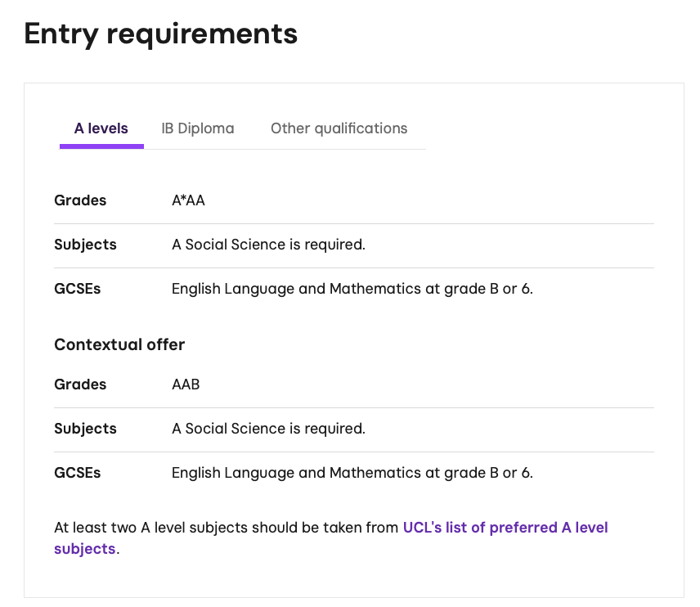Click the first GCSEs row label
The height and width of the screenshot is (607, 700).
coord(78,289)
